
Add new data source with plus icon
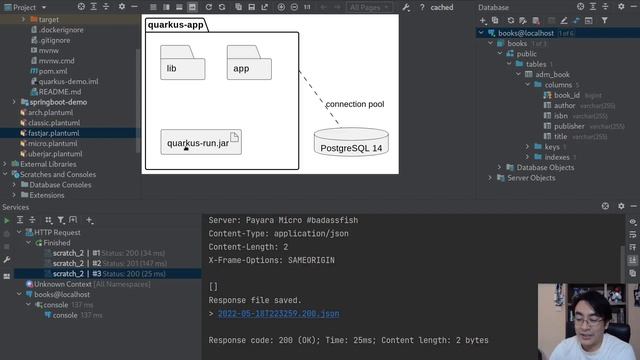(483, 20)
